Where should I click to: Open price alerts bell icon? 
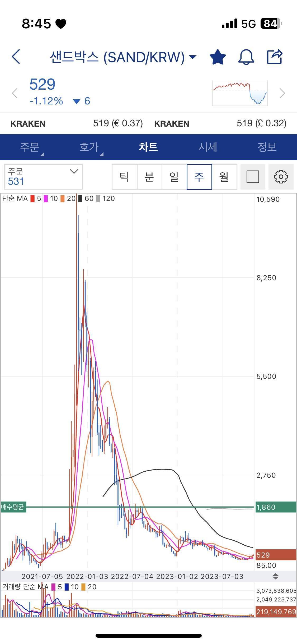[246, 57]
